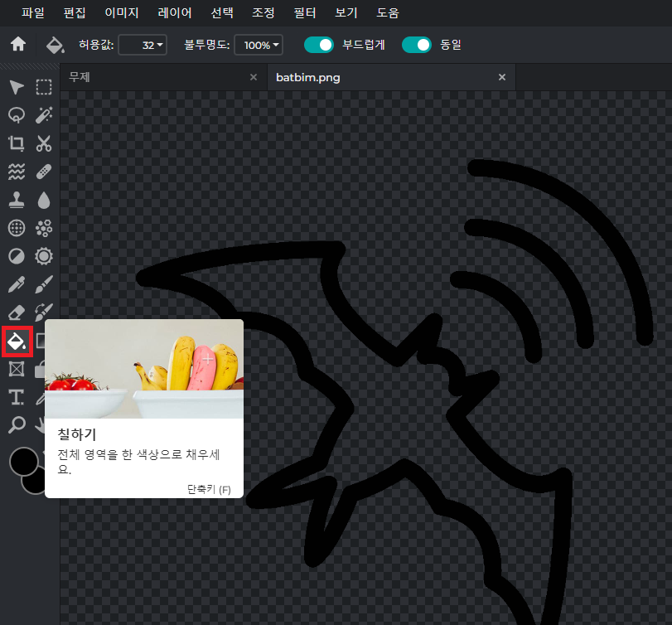The width and height of the screenshot is (672, 625).
Task: Click the paint bucket icon in options bar
Action: point(55,45)
